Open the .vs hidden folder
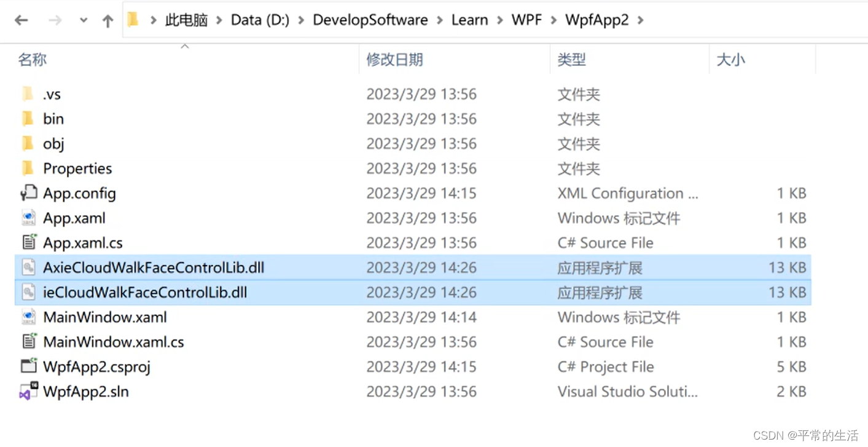Screen dimensions: 868x447 click(x=52, y=93)
